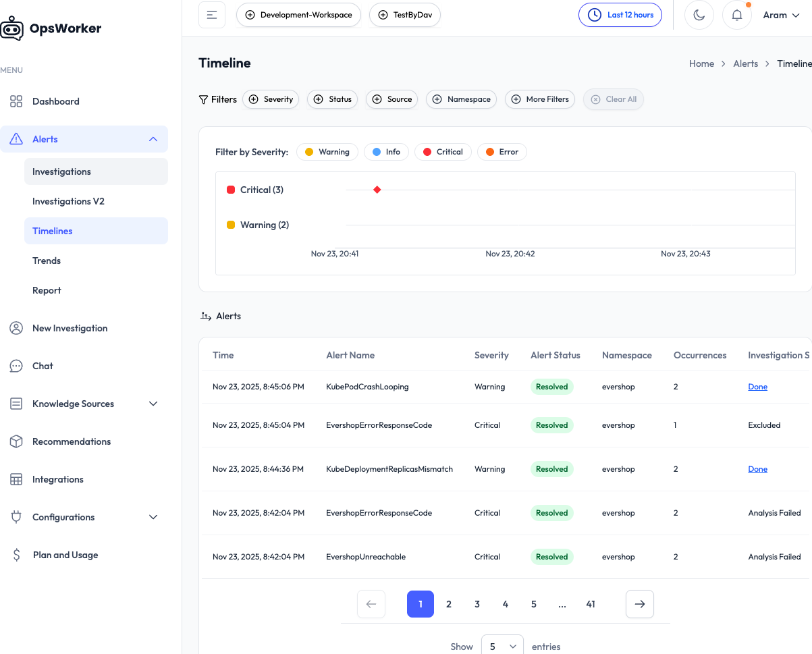Screen dimensions: 812x654
Task: Click Excluded investigation status text
Action: click(x=764, y=425)
